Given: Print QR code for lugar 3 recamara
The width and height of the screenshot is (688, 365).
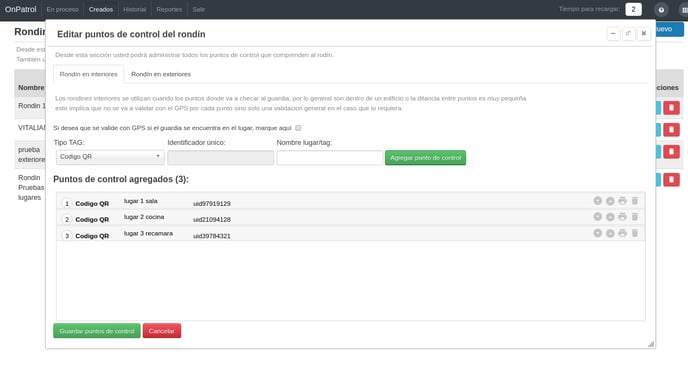Looking at the screenshot, I should [622, 233].
